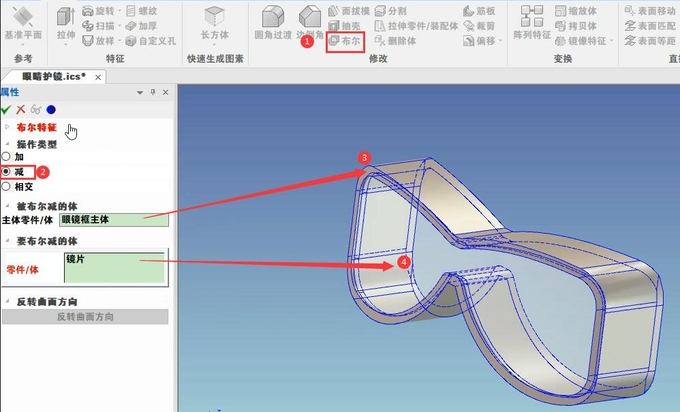The width and height of the screenshot is (680, 412).
Task: Click the eyeglasses preview icon
Action: coord(36,110)
